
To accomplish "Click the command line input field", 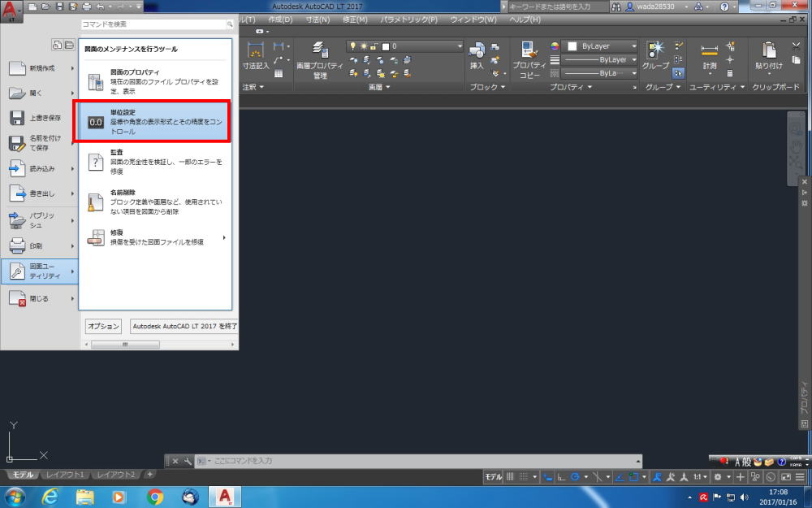I will pos(418,461).
